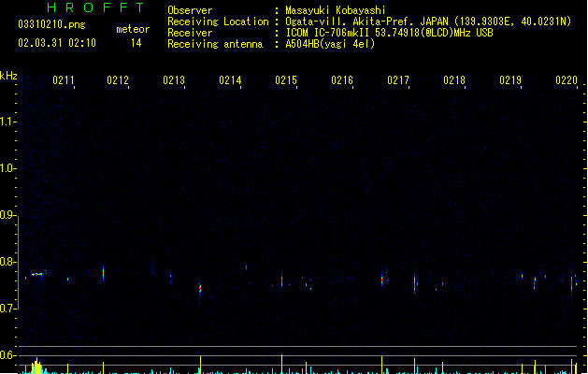Click the date stamp 02.03.31 02:10
The height and width of the screenshot is (374, 588).
pos(57,43)
